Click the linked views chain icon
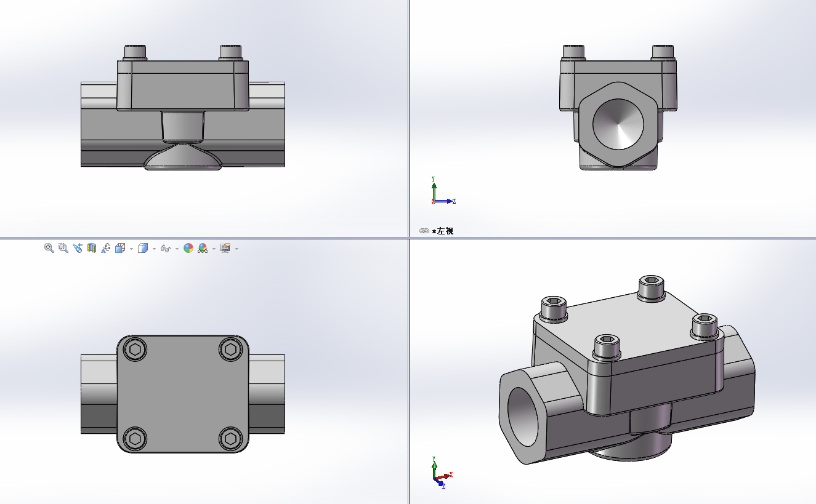 click(x=424, y=231)
